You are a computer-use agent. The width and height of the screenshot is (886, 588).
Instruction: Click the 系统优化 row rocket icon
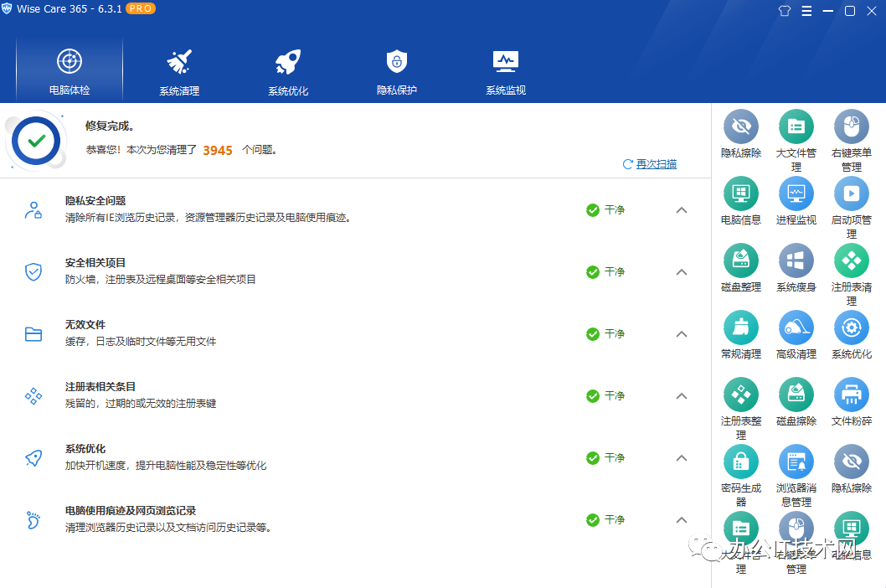click(33, 458)
